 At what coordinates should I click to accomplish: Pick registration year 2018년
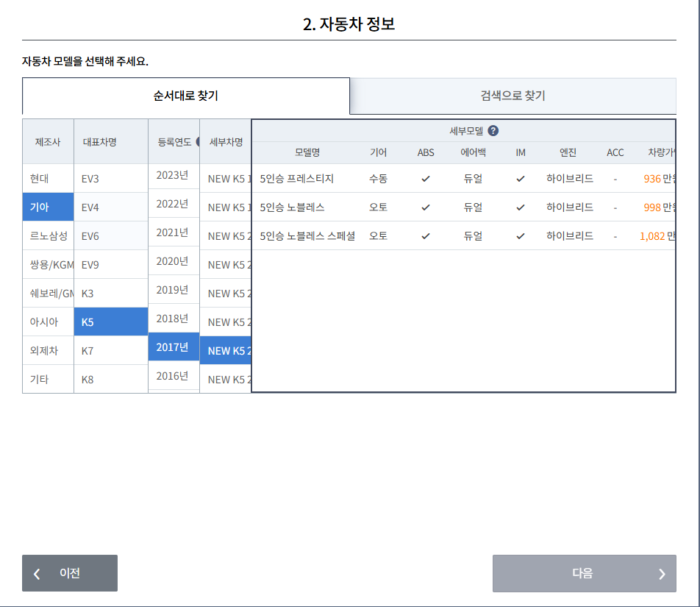pos(174,318)
